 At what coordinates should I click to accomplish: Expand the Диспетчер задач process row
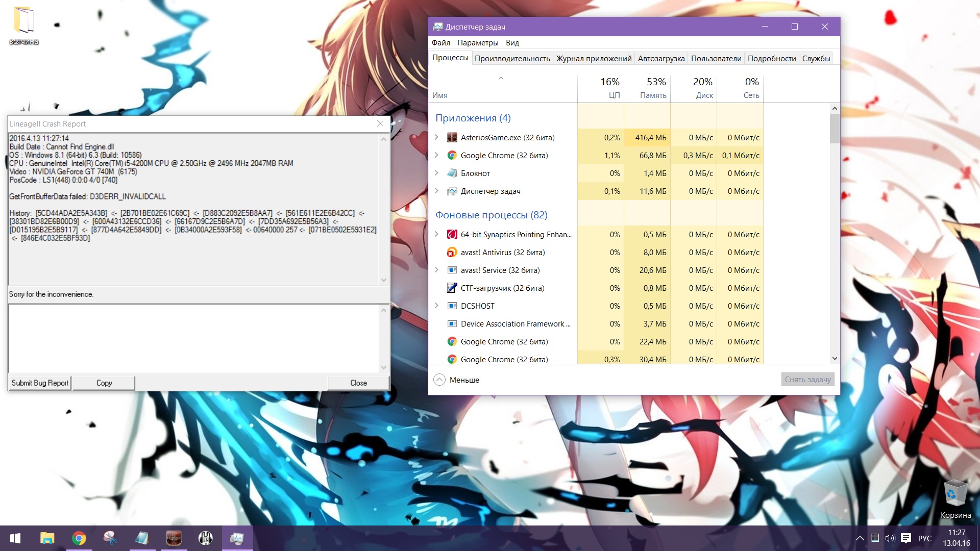436,191
